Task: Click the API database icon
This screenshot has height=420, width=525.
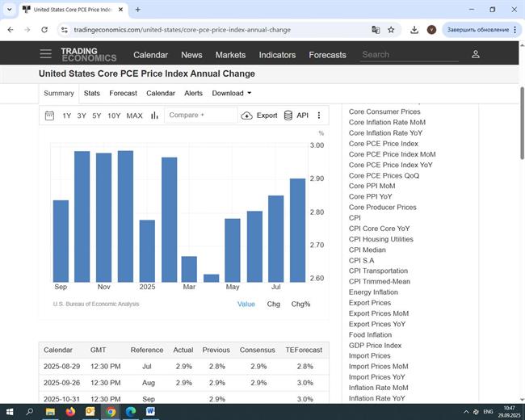Action: coord(288,115)
